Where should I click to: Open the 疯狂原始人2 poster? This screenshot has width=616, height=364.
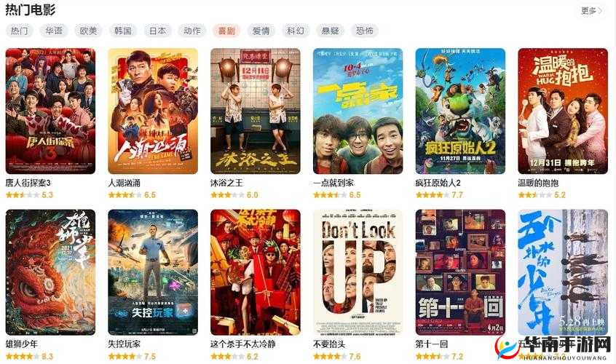(460, 111)
